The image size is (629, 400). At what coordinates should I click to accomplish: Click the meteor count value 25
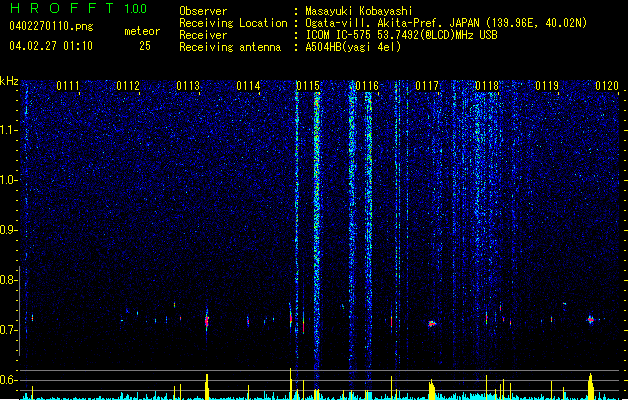coord(145,46)
